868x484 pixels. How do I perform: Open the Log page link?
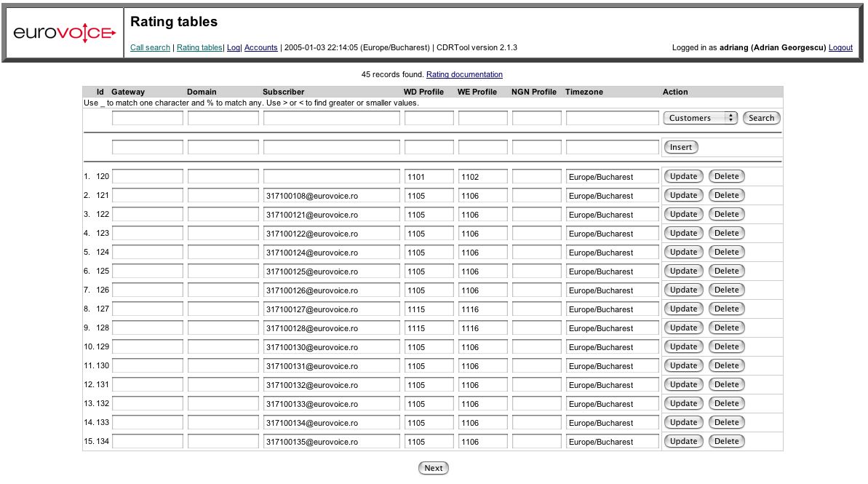pos(234,47)
